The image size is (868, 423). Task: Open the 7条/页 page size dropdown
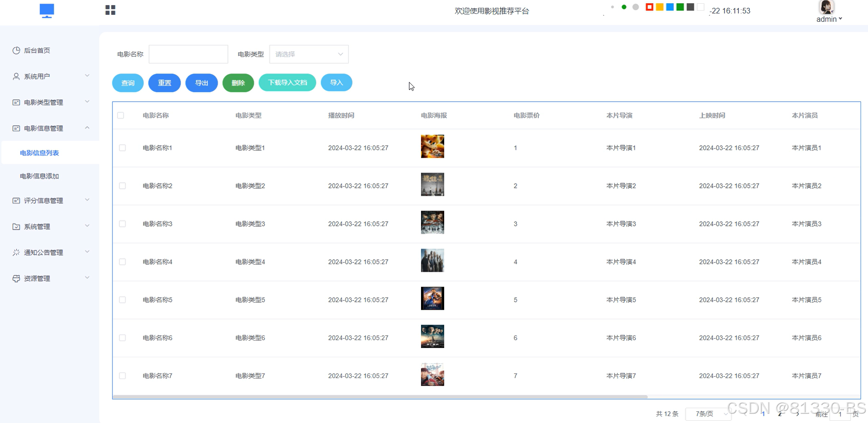point(708,414)
